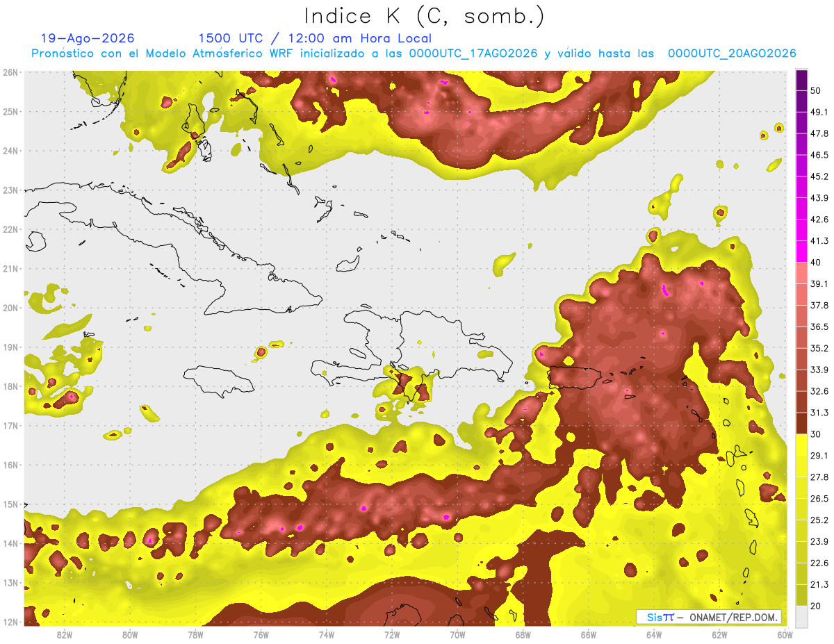The width and height of the screenshot is (834, 644).
Task: Click the color scale label '39.1'
Action: pyautogui.click(x=819, y=283)
